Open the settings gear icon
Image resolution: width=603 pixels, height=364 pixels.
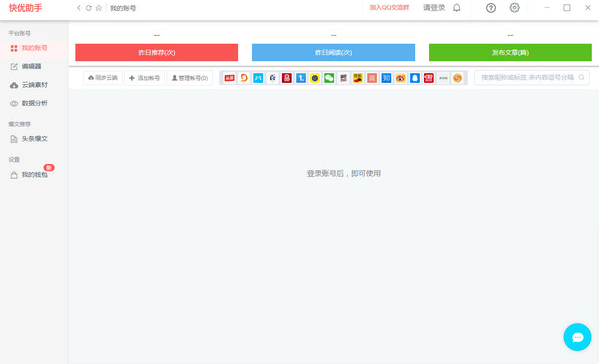pos(515,8)
